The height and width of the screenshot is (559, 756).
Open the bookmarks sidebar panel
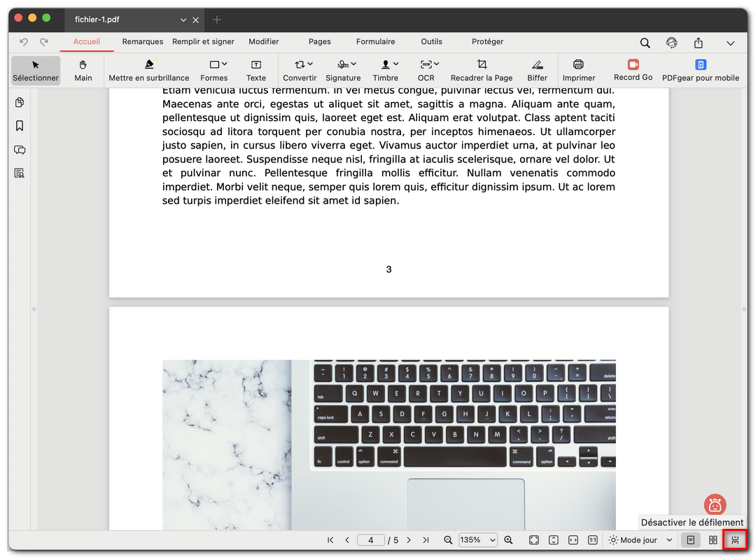click(20, 126)
